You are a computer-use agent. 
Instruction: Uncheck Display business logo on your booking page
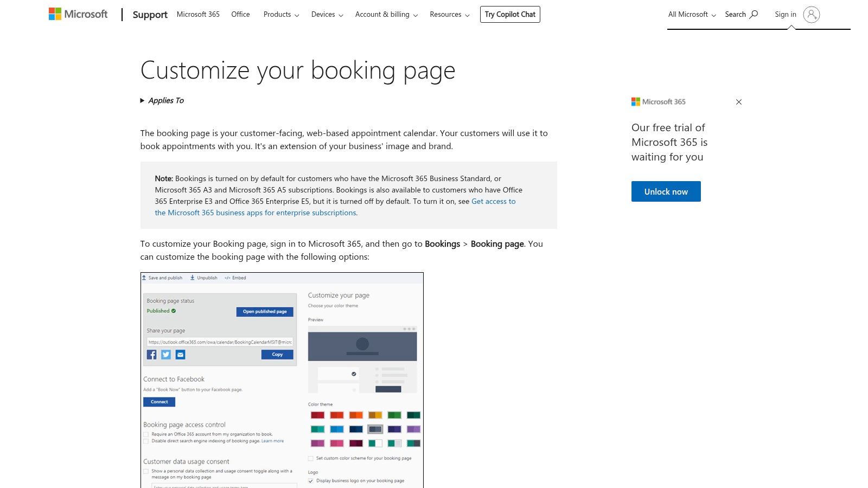(310, 480)
